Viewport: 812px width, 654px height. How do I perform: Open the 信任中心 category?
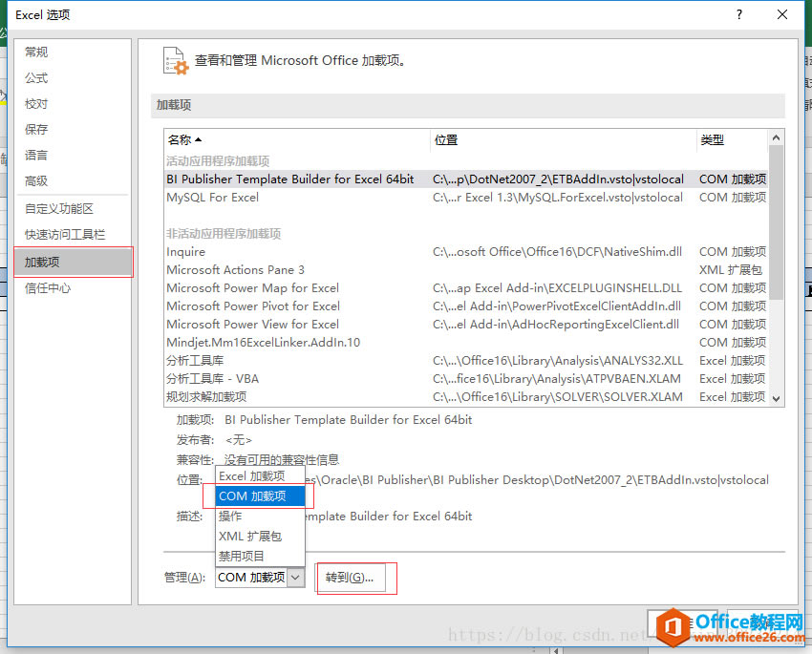click(x=48, y=288)
